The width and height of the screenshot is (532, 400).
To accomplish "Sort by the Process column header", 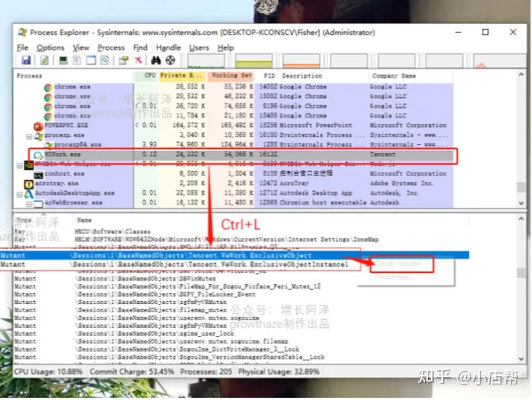I will click(30, 76).
